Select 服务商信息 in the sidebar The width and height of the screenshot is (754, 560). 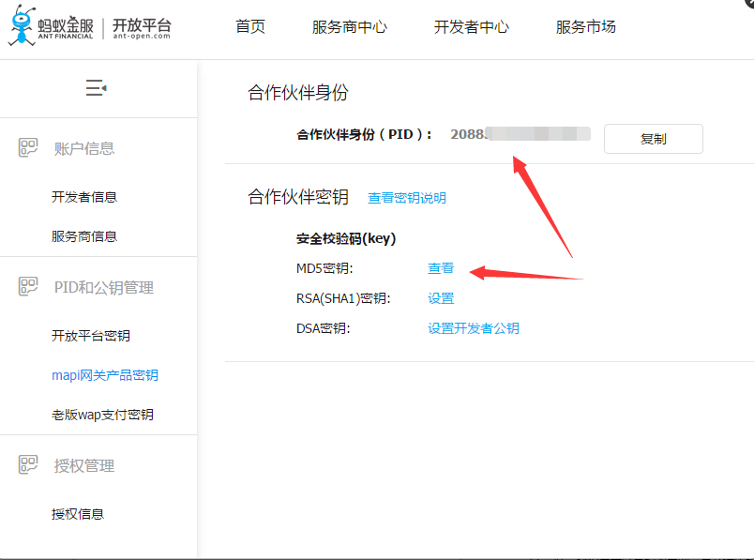[x=84, y=236]
